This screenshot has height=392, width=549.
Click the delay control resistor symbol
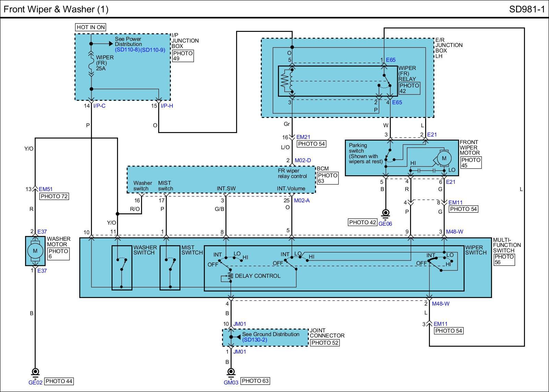[231, 275]
